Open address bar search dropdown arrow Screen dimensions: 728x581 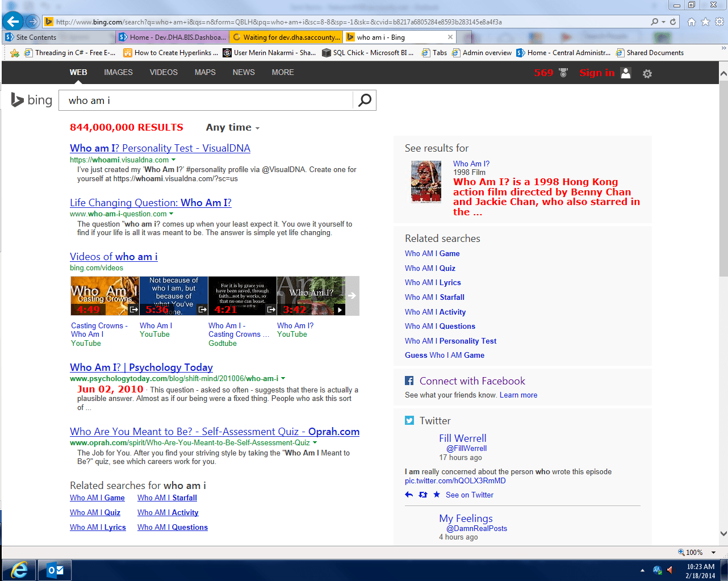coord(663,22)
